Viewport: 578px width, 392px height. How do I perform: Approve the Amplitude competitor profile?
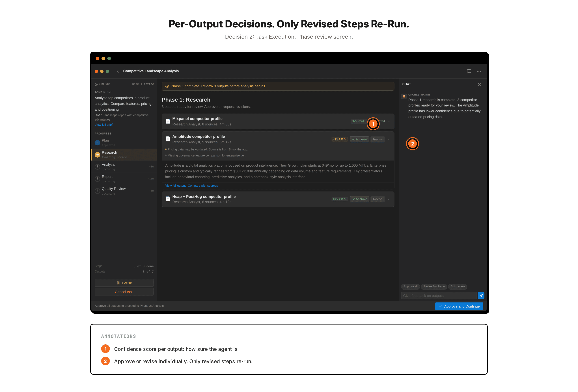[x=359, y=140]
